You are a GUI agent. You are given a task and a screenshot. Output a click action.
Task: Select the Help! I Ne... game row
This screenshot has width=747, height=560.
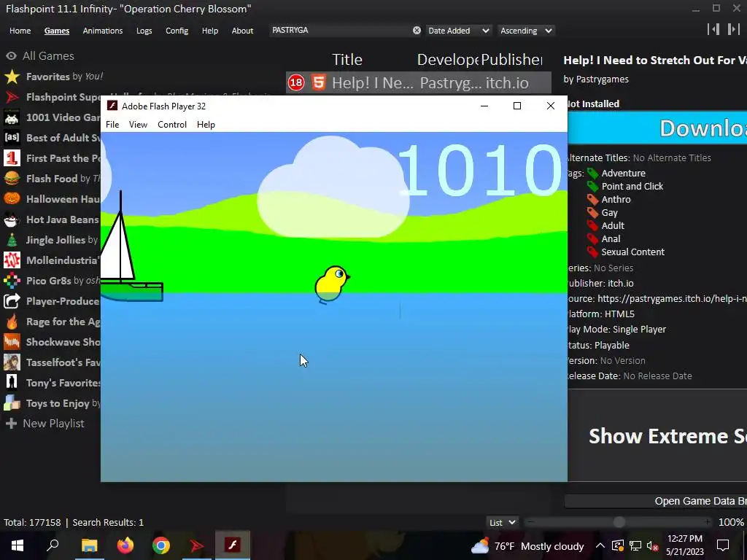pos(418,83)
